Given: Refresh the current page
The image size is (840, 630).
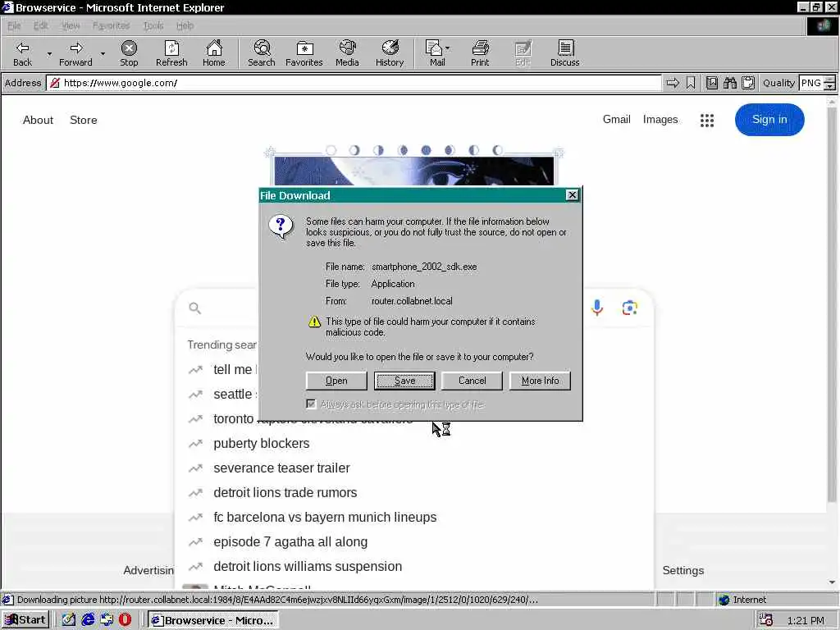Looking at the screenshot, I should (171, 53).
